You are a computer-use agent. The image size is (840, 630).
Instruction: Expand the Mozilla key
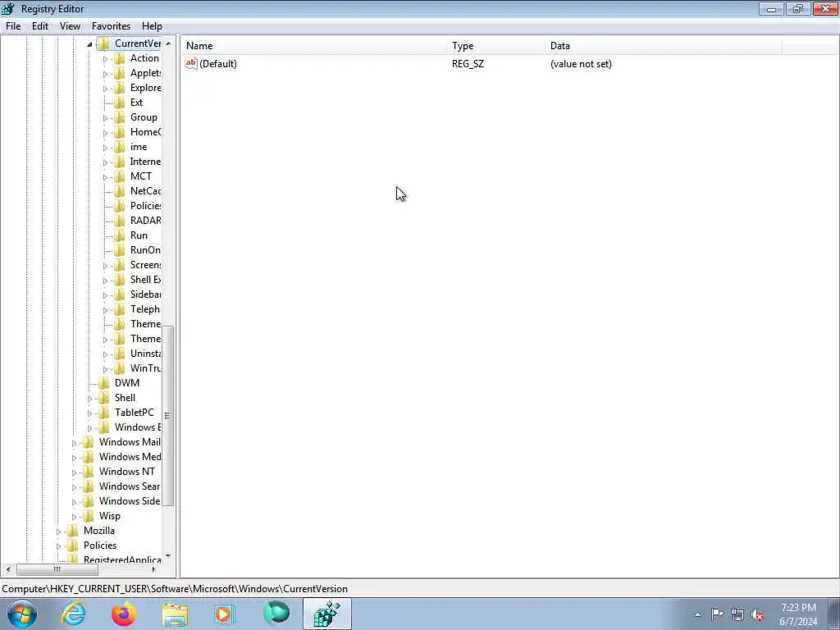point(58,532)
